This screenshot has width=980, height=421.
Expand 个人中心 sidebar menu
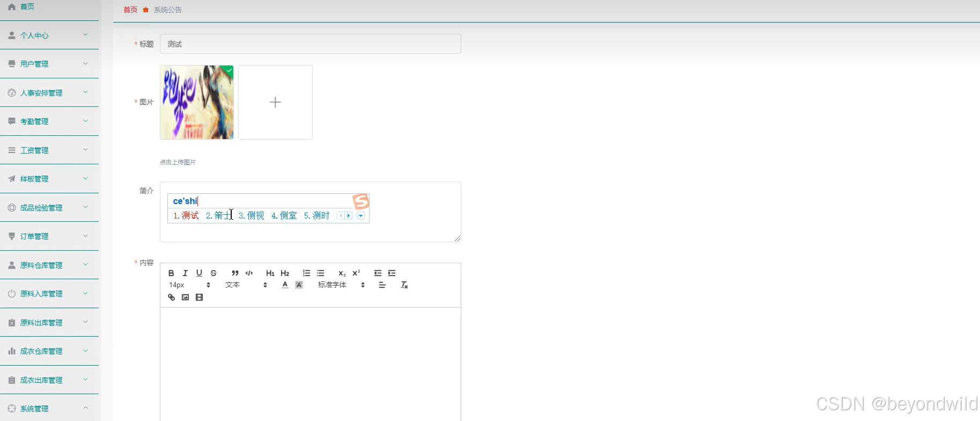coord(49,35)
